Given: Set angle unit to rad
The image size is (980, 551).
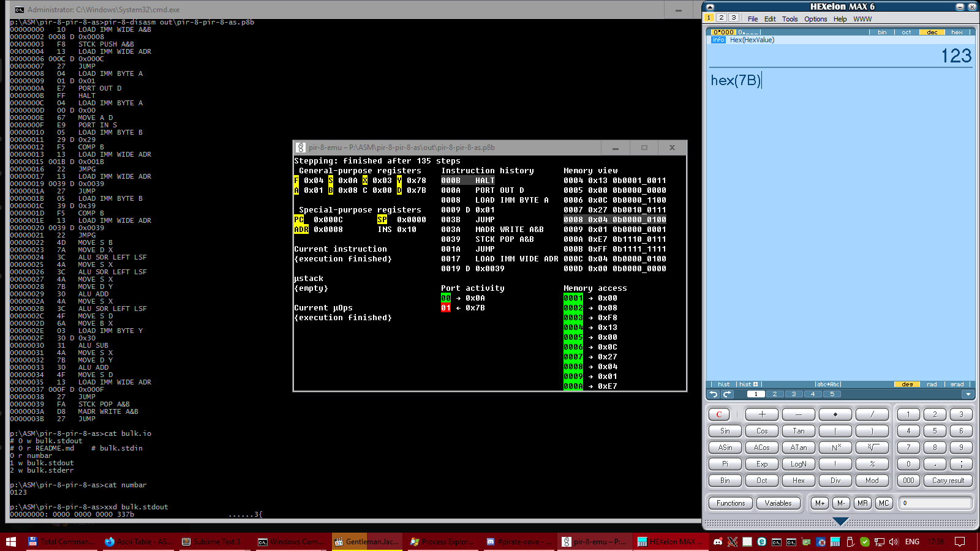Looking at the screenshot, I should [x=932, y=384].
